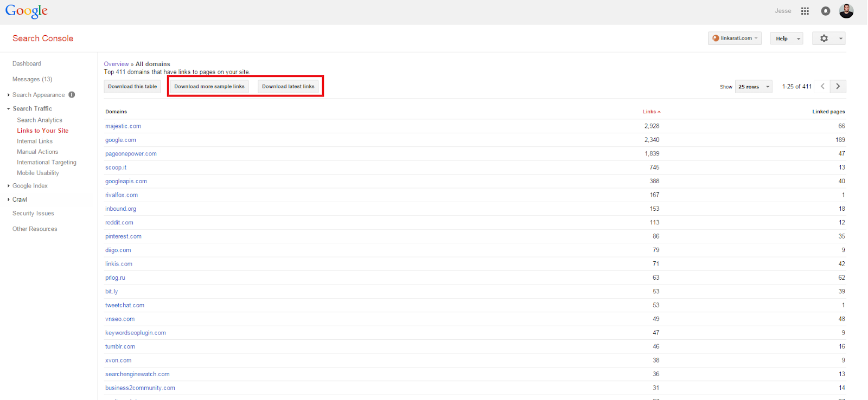This screenshot has width=868, height=400.
Task: Open the majestic.com domain link
Action: pos(123,126)
